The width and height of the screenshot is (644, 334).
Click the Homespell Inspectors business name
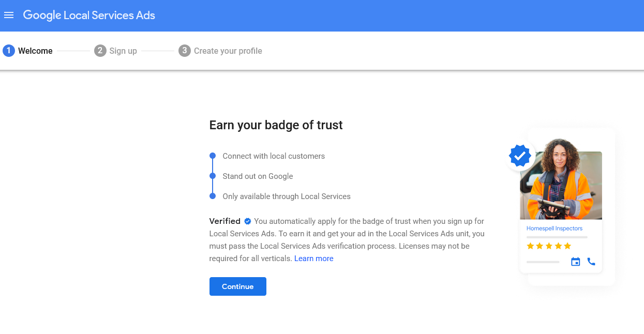pos(555,228)
